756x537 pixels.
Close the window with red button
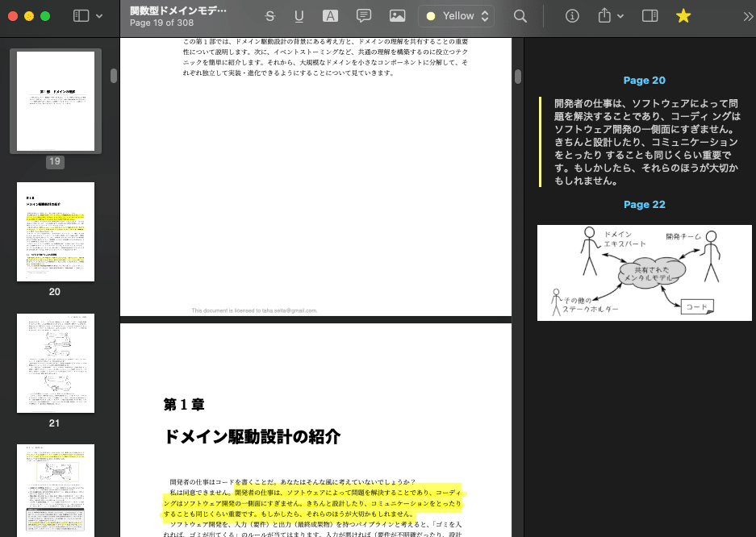click(x=13, y=16)
